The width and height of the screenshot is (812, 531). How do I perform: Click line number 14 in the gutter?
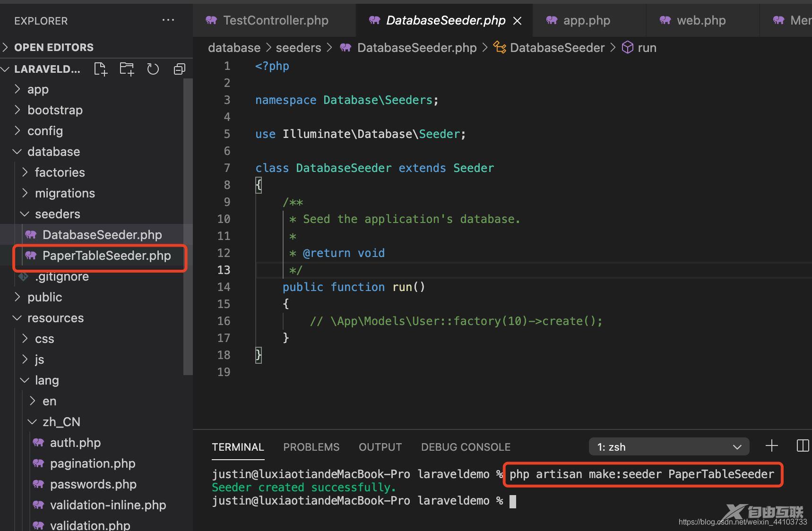(224, 287)
